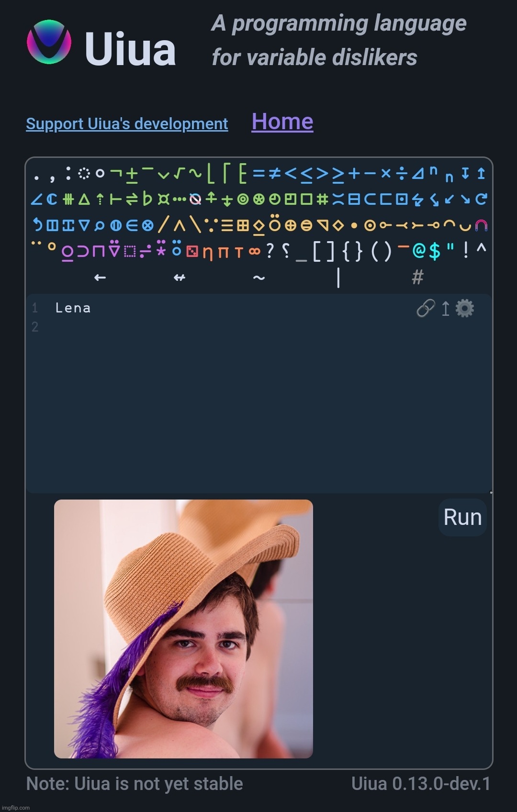Insert the red random dice glyph

[x=192, y=251]
